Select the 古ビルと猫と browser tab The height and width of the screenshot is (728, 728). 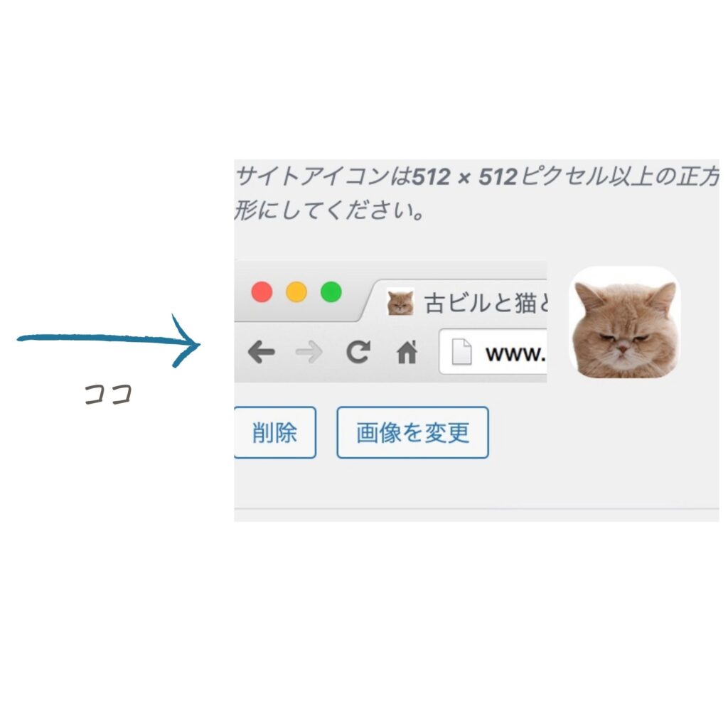coord(457,301)
